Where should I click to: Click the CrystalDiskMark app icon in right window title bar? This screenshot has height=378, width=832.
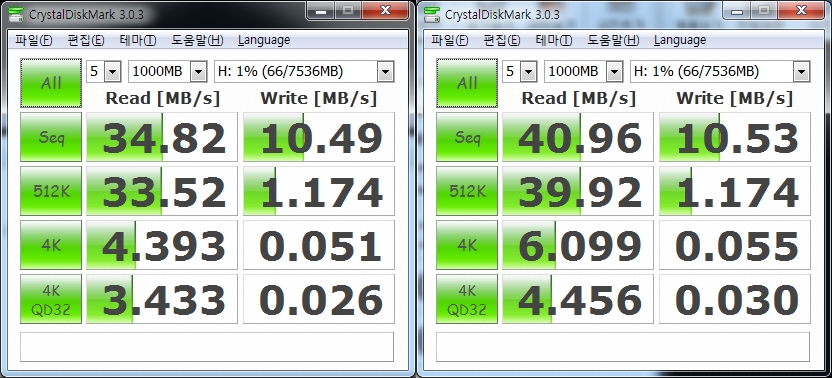click(432, 13)
